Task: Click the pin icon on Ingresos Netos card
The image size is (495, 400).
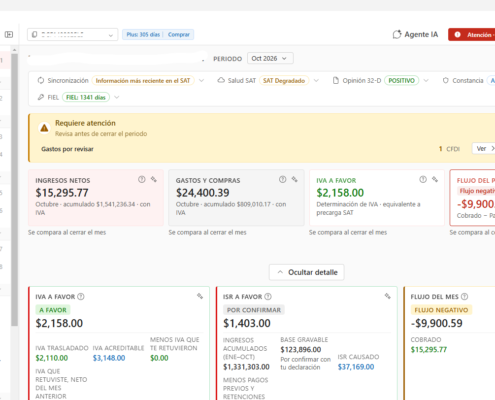Action: tap(154, 179)
